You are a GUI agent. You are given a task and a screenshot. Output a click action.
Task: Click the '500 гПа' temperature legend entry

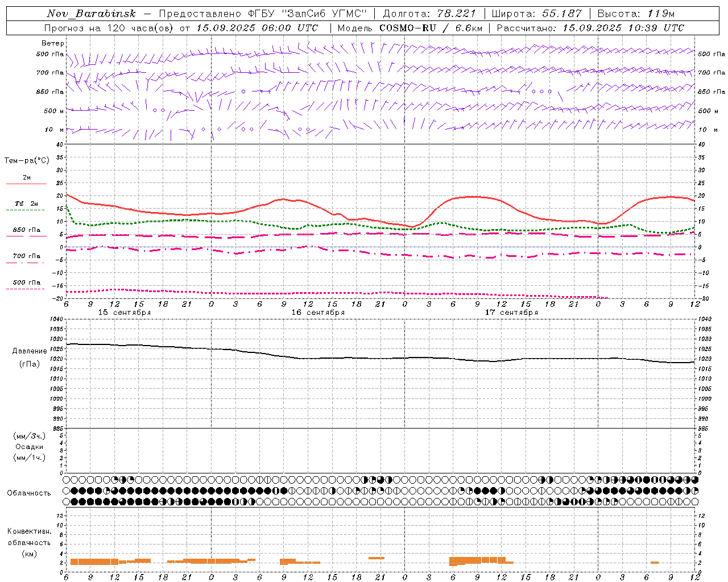pyautogui.click(x=27, y=282)
